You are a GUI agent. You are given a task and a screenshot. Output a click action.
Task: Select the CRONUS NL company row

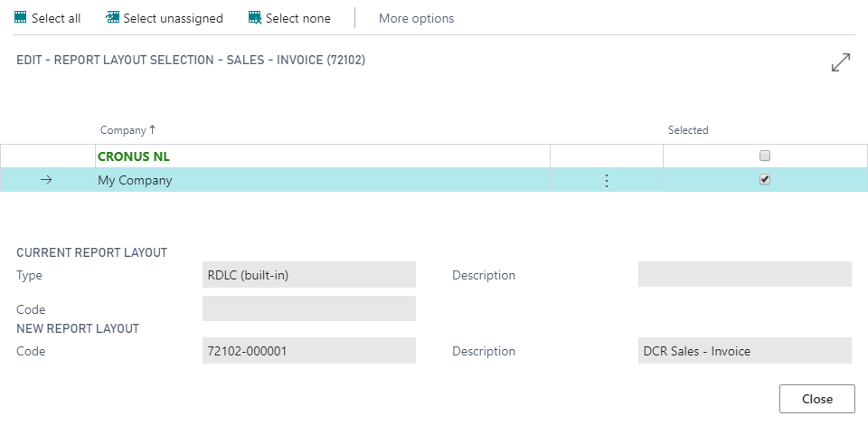coord(134,156)
